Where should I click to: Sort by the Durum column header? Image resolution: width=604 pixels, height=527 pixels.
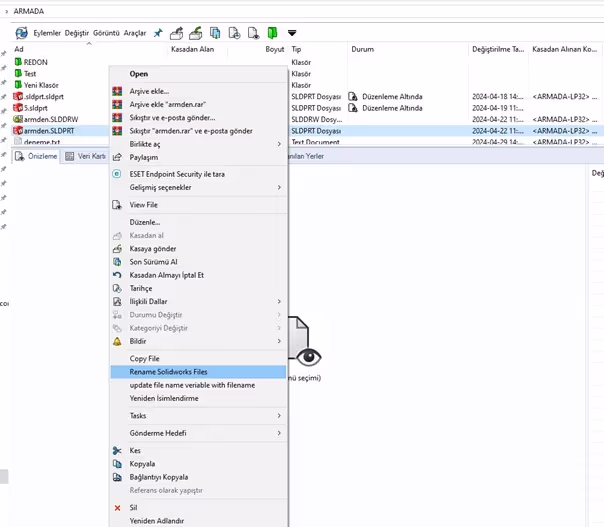coord(362,49)
